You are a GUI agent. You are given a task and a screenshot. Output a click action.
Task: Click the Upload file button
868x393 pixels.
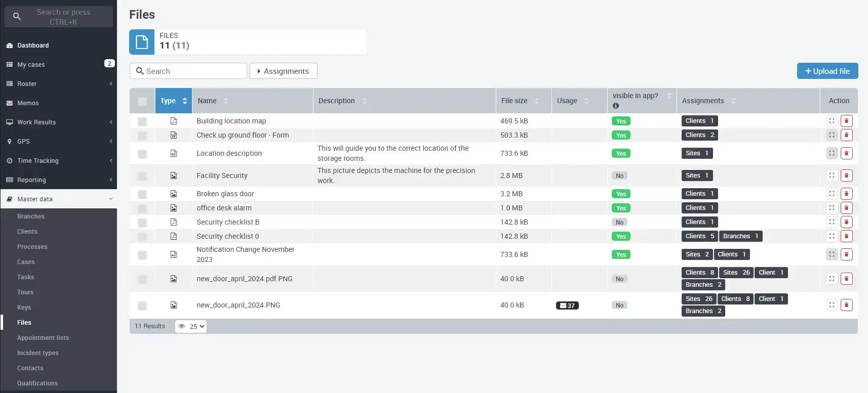[827, 71]
